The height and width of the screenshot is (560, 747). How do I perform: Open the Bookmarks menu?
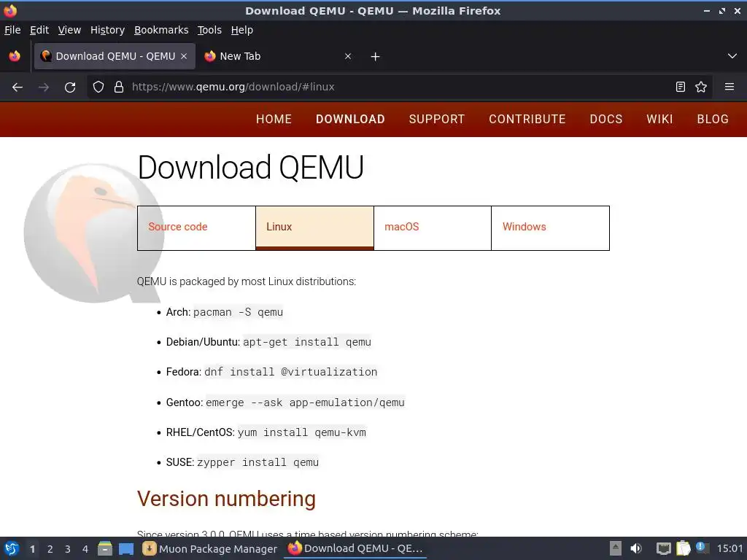pyautogui.click(x=161, y=30)
